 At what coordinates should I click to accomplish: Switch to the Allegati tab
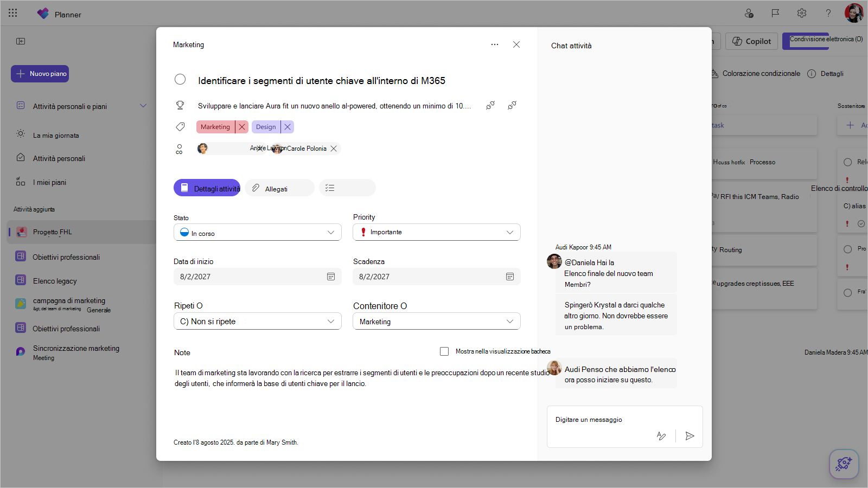point(279,188)
